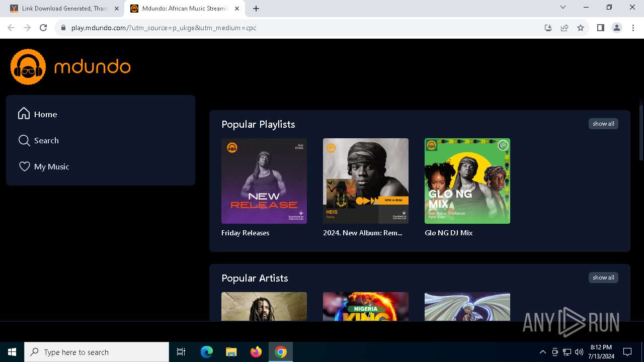Close the Link Download Generated tab
The image size is (644, 362).
click(x=117, y=9)
